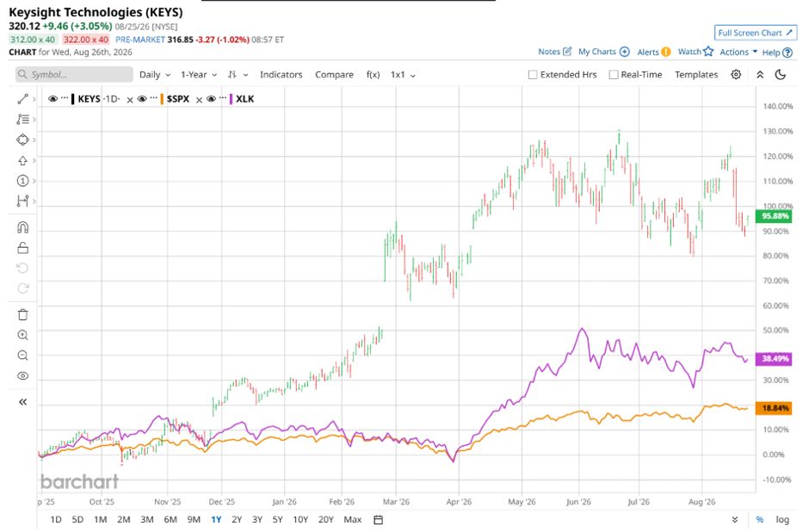The height and width of the screenshot is (532, 809).
Task: Zoom in on the chart
Action: [x=22, y=335]
